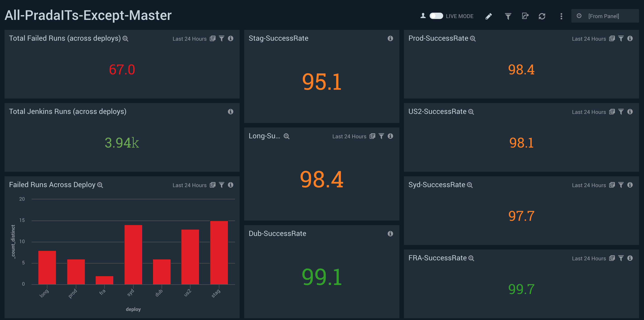Image resolution: width=644 pixels, height=320 pixels.
Task: Filter the FRA-SuccessRate panel
Action: coord(621,258)
